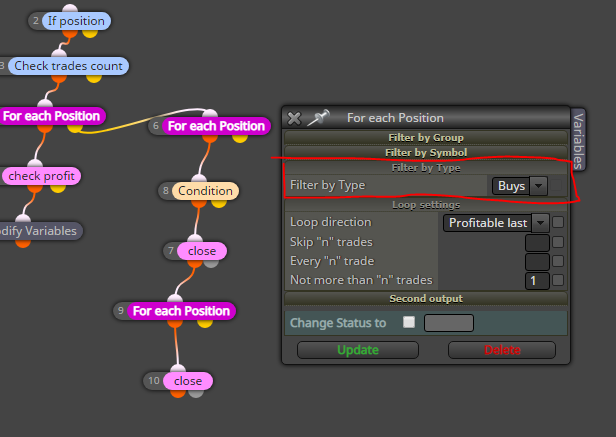Click top input connector of If position
The width and height of the screenshot is (616, 437).
(70, 9)
